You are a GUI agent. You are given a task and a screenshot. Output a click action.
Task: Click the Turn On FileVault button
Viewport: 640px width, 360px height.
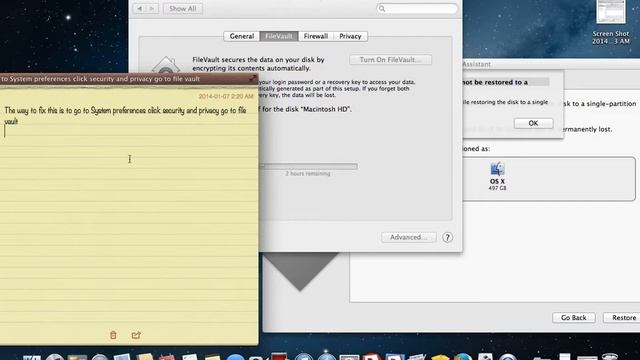point(390,60)
